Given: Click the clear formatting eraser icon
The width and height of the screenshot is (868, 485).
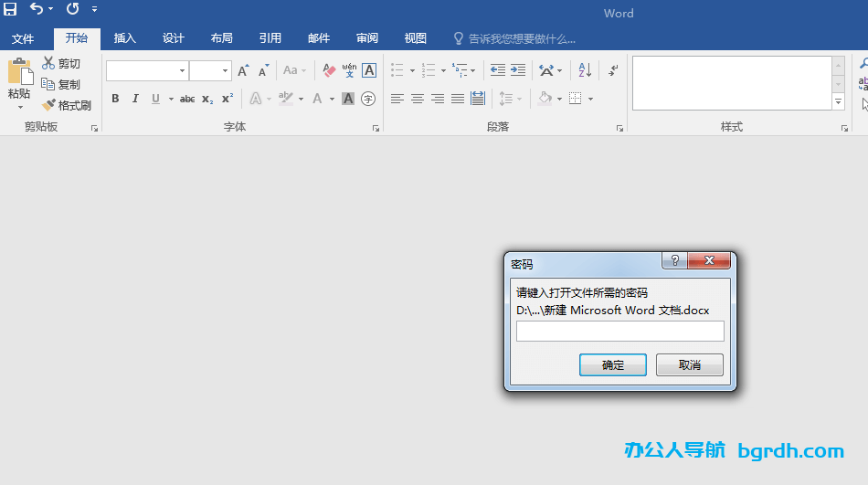Looking at the screenshot, I should click(329, 70).
